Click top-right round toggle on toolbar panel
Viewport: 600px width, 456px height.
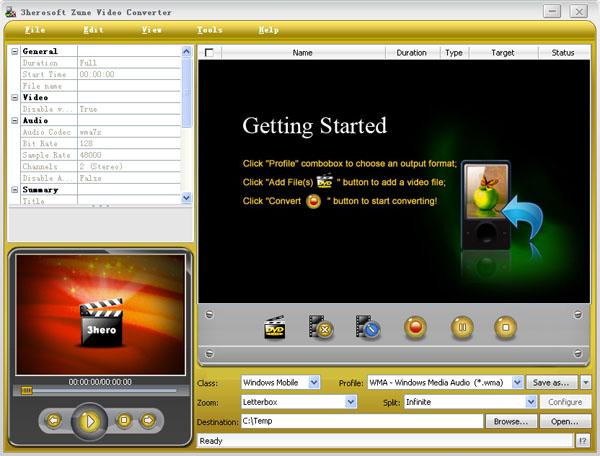(578, 314)
